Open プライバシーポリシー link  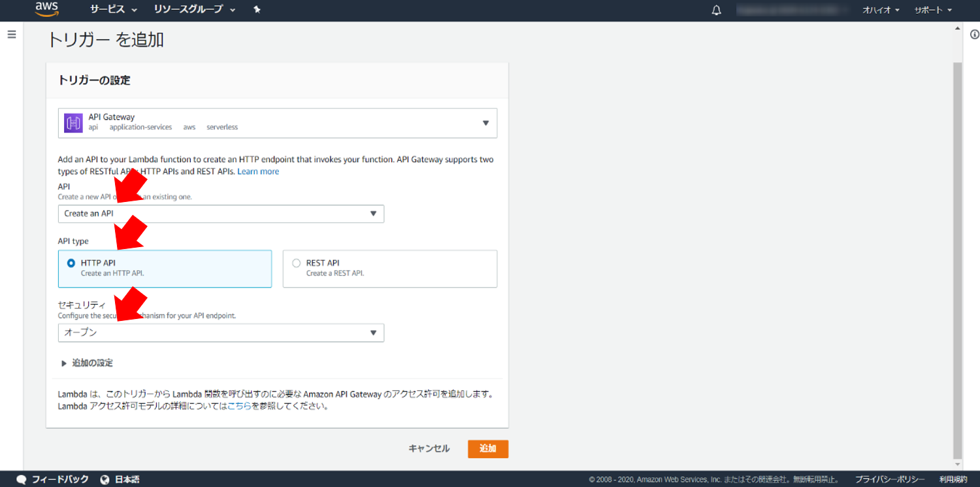(x=890, y=479)
